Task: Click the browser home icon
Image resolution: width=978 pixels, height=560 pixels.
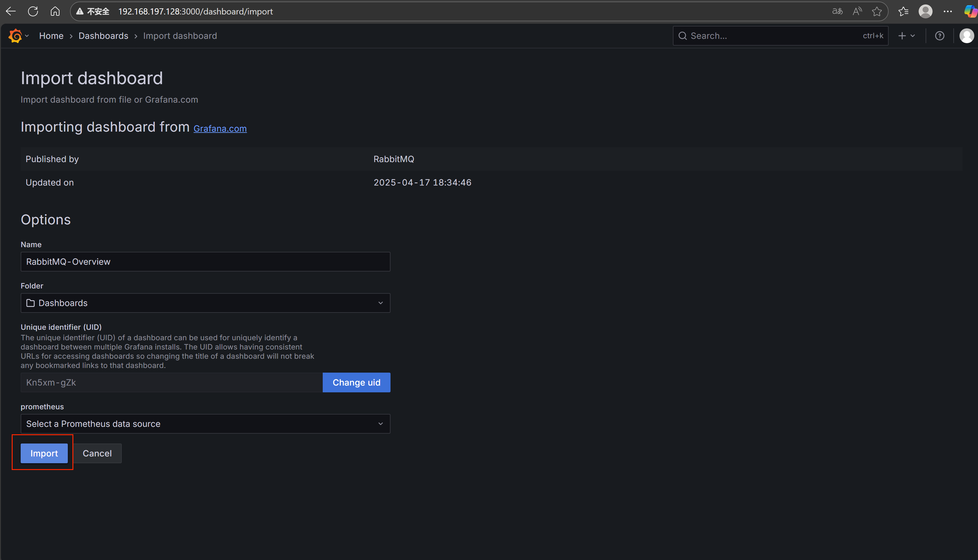Action: click(x=55, y=11)
